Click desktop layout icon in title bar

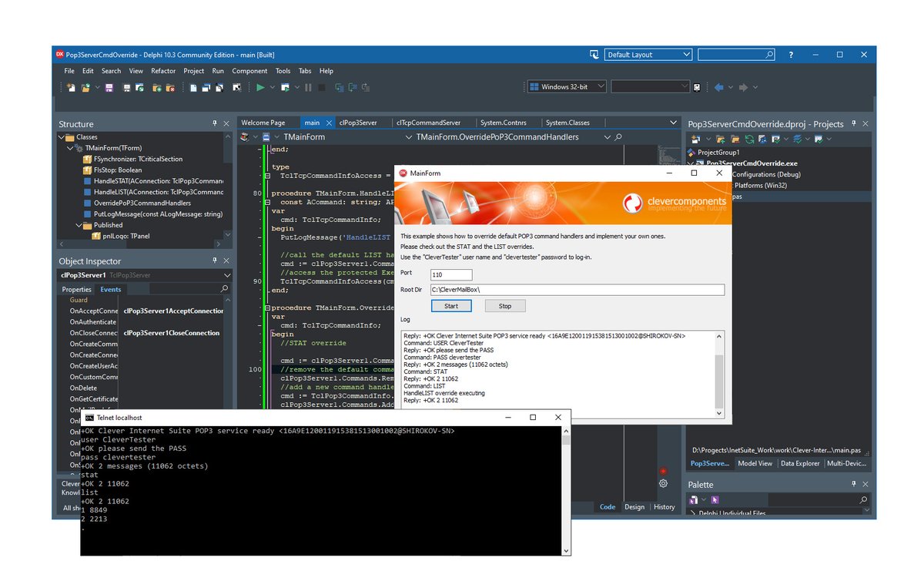coord(594,55)
